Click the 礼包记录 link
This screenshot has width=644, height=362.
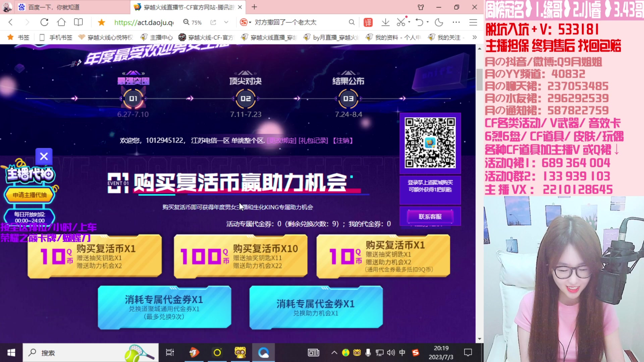[x=313, y=140]
